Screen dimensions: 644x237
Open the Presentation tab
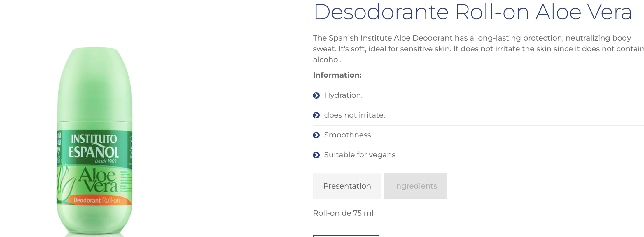click(347, 186)
